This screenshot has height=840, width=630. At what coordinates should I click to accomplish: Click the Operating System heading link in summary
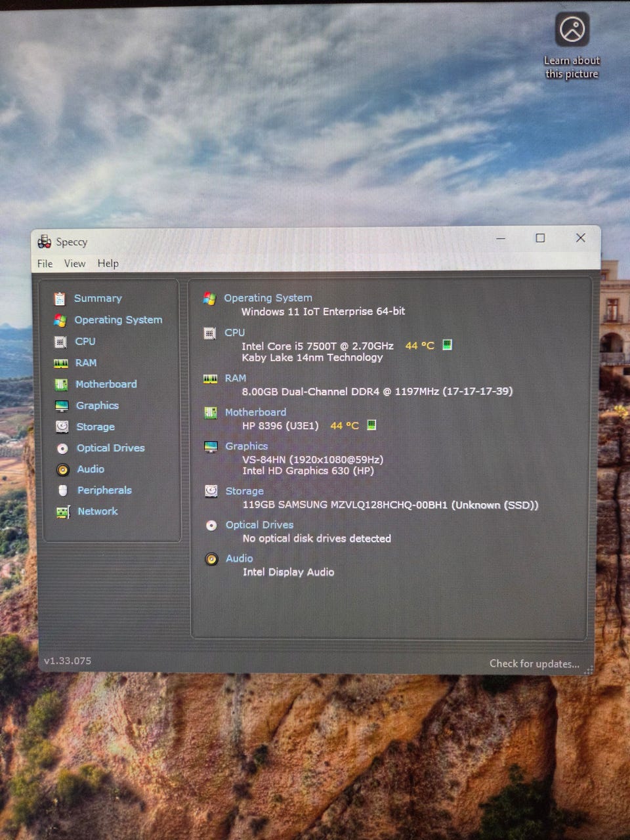click(268, 298)
